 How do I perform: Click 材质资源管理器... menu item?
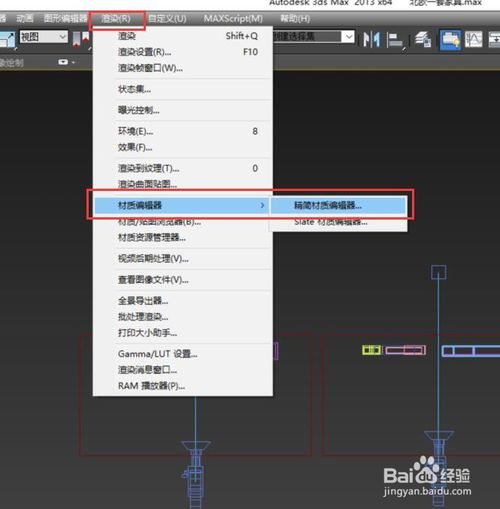pos(183,237)
